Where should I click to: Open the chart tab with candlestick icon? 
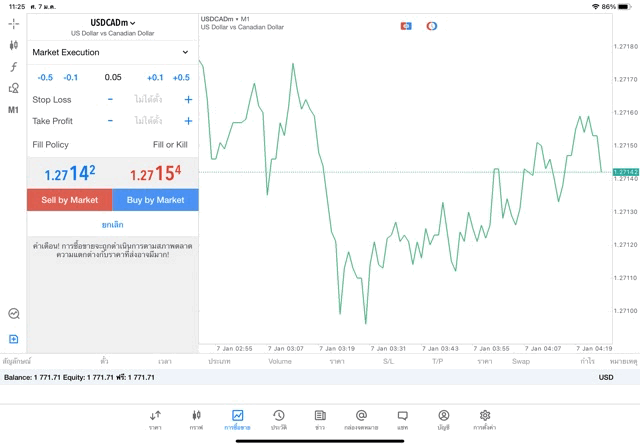pyautogui.click(x=196, y=420)
